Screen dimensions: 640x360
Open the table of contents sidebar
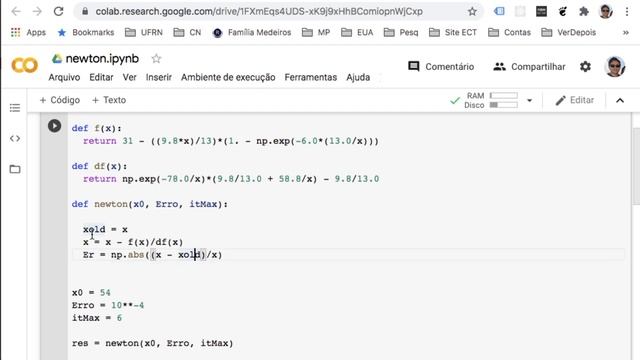(15, 108)
